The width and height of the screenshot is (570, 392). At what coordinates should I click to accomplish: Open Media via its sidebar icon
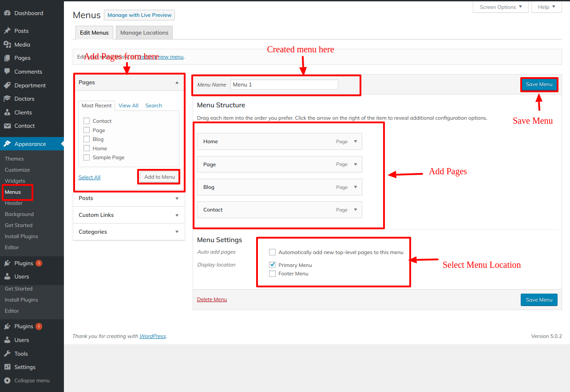point(7,45)
